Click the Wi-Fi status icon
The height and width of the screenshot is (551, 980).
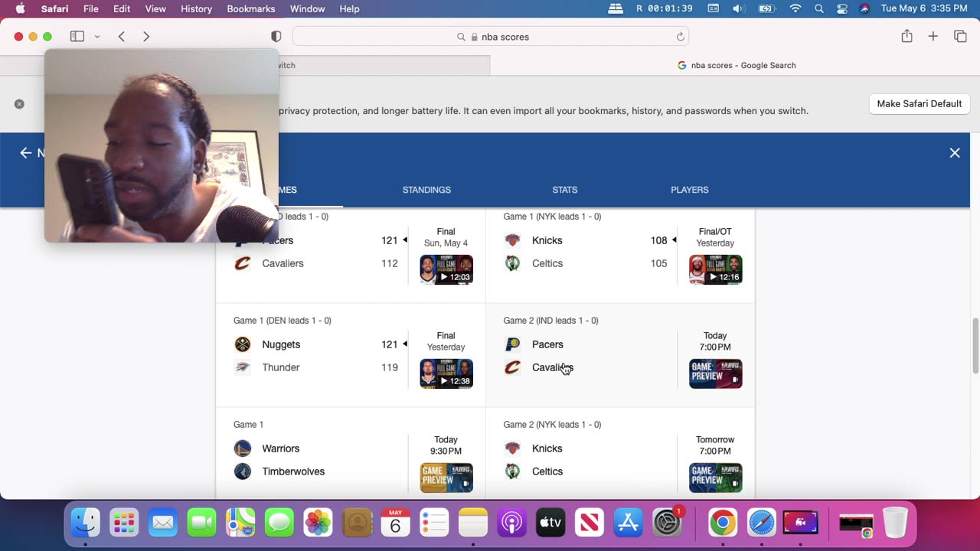795,8
